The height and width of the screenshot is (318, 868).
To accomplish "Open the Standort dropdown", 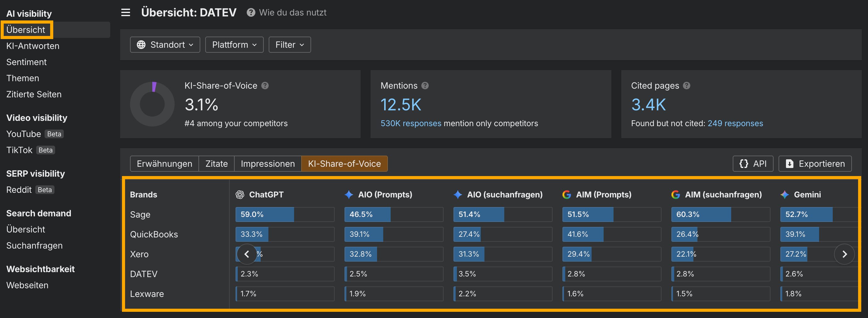I will coord(165,45).
